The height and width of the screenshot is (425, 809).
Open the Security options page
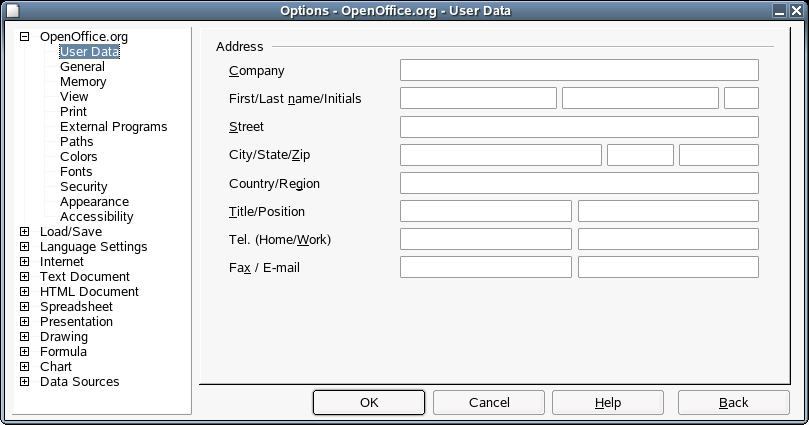[84, 186]
